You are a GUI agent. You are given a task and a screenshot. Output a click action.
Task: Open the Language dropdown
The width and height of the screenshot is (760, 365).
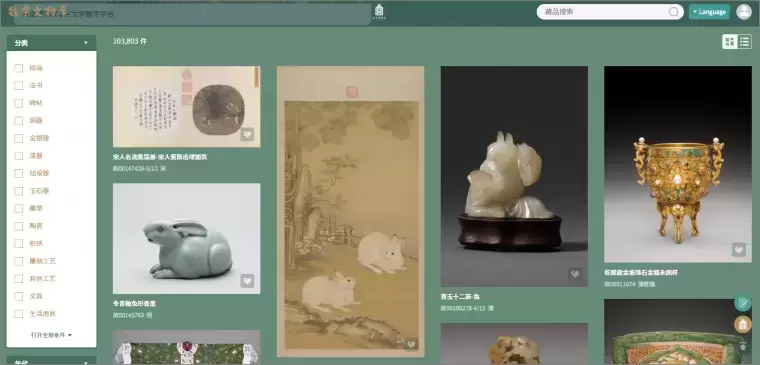click(x=709, y=12)
